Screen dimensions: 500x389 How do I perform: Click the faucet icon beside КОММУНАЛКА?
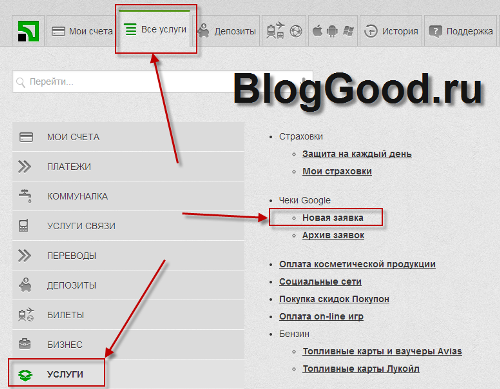point(25,196)
